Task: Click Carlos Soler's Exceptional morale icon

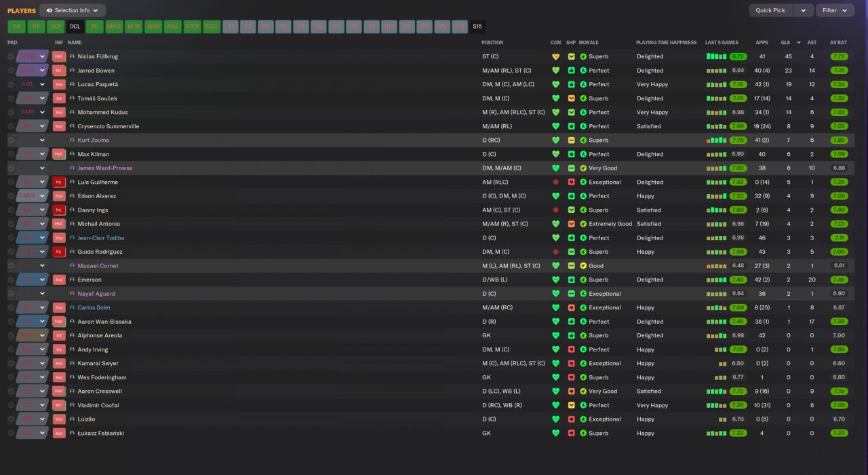Action: (583, 307)
